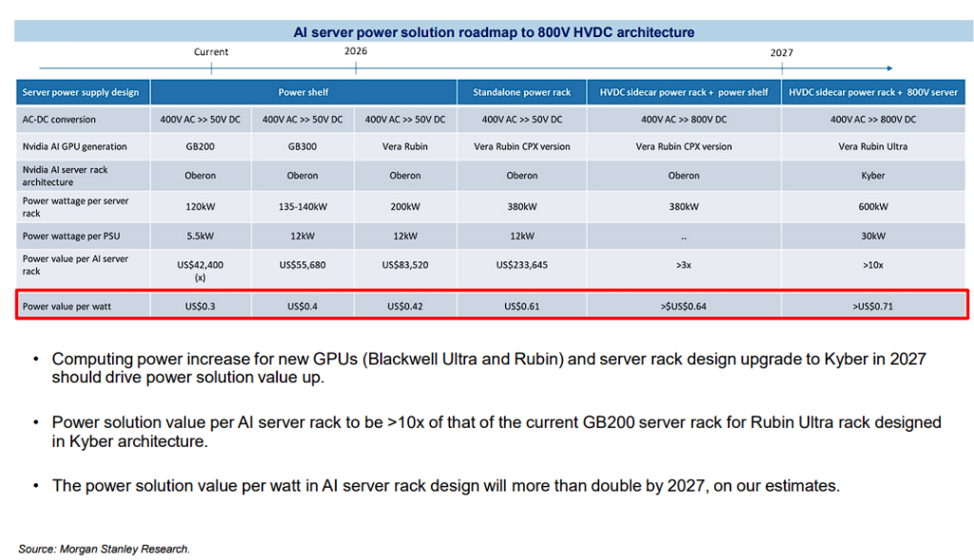Click the US$0.42 per watt cell

coord(404,306)
